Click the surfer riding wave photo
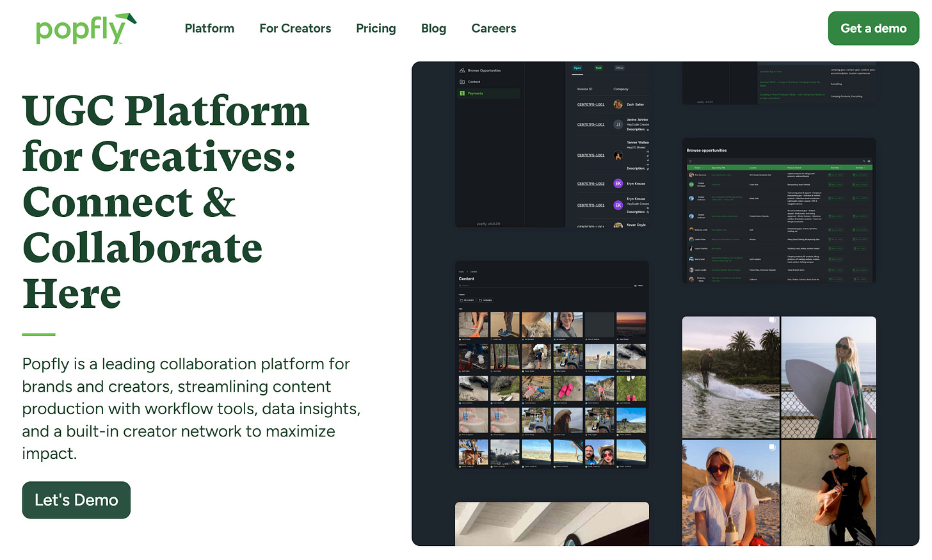Screen dimensions: 932x560 tap(730, 377)
